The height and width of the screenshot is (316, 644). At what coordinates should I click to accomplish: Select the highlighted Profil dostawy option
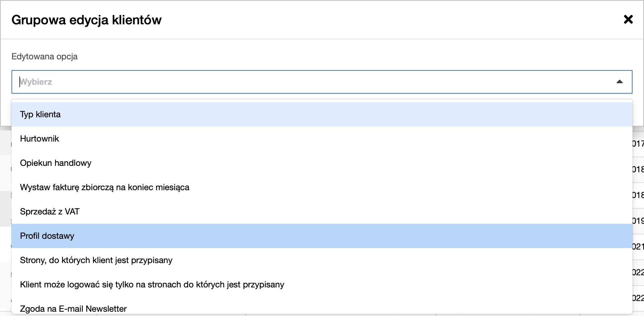(47, 236)
